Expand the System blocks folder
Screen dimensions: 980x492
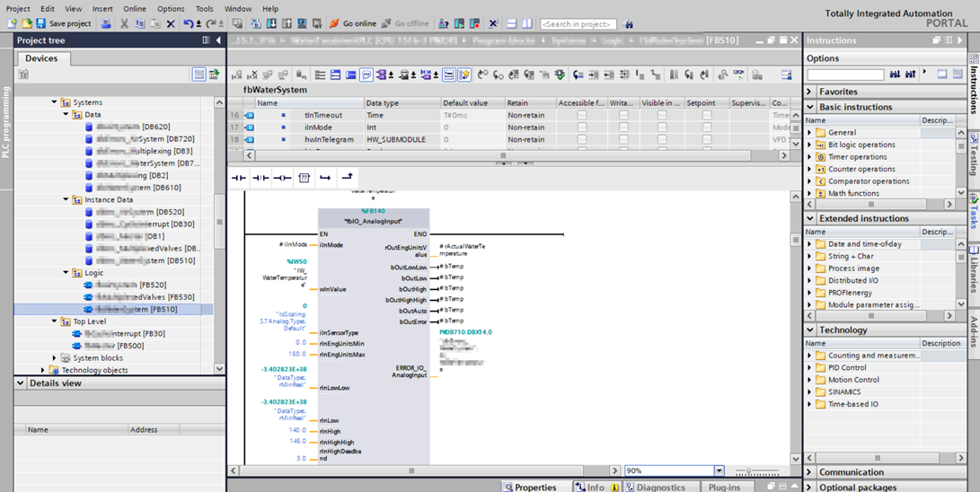pos(55,358)
